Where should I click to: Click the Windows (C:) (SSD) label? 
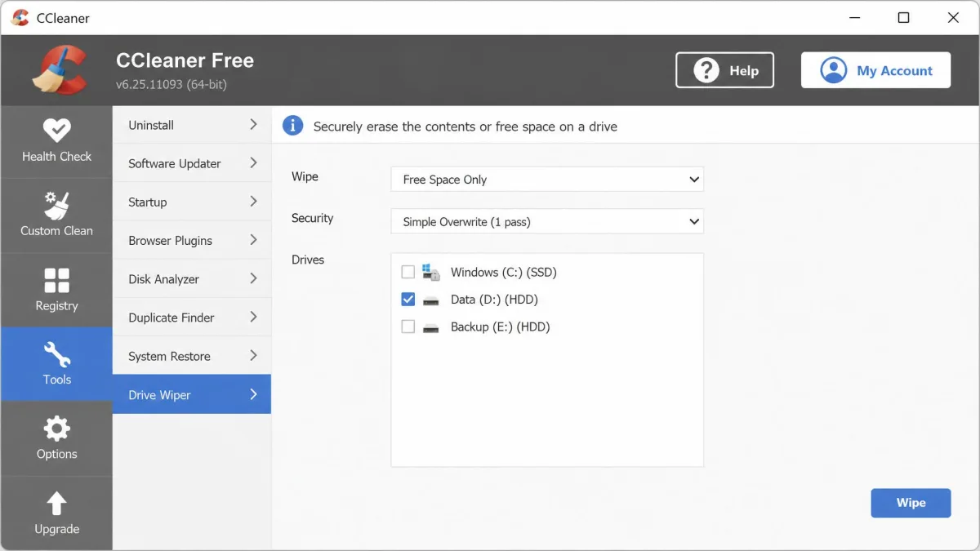(x=504, y=273)
